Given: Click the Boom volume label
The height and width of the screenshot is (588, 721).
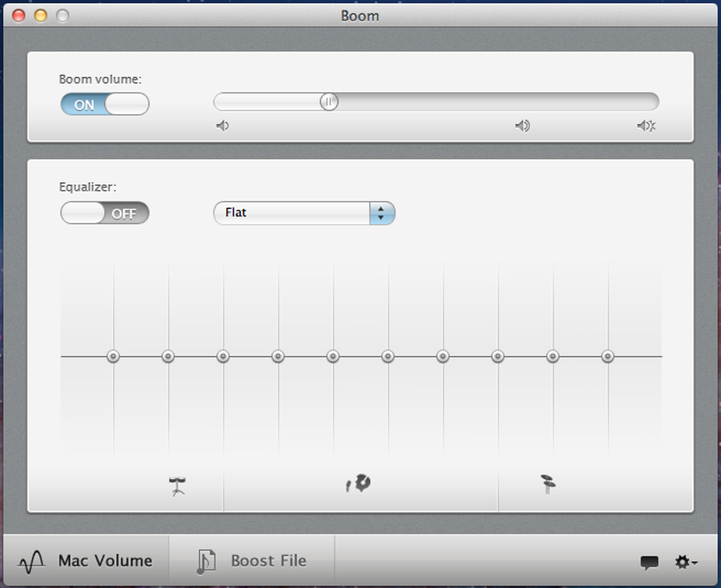Looking at the screenshot, I should coord(100,79).
